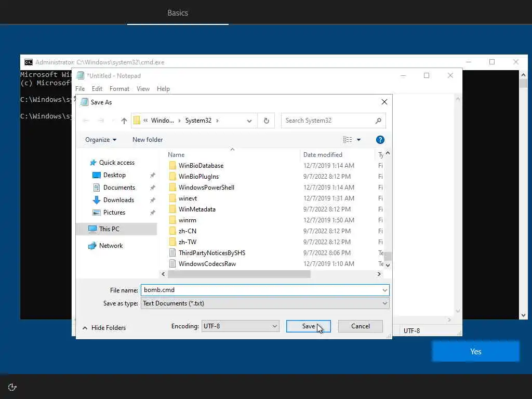Expand the File name dropdown arrow
Image resolution: width=532 pixels, height=399 pixels.
tap(385, 290)
